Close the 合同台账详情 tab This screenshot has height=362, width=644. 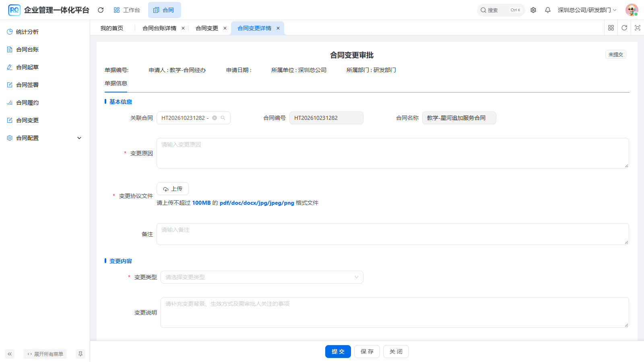click(183, 28)
